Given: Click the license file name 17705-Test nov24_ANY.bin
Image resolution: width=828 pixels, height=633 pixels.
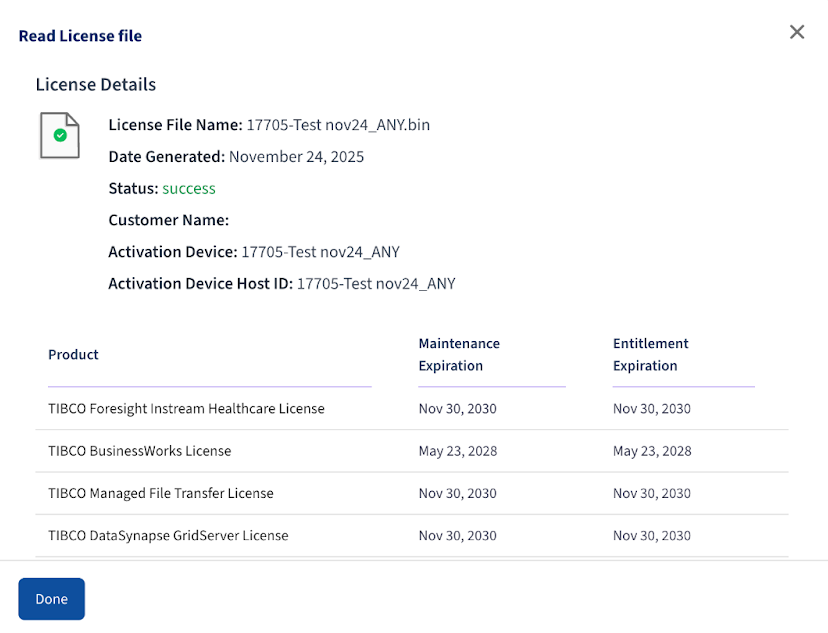Looking at the screenshot, I should [338, 125].
